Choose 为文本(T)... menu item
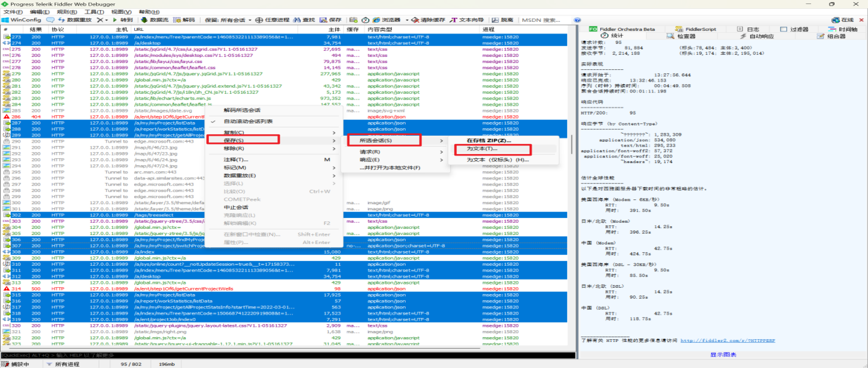The width and height of the screenshot is (868, 368). click(x=504, y=149)
